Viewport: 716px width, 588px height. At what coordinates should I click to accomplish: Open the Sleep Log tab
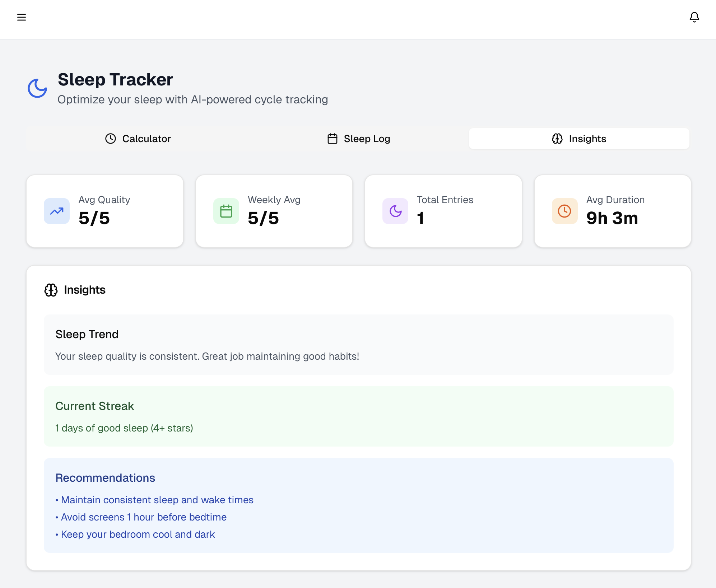(x=358, y=139)
